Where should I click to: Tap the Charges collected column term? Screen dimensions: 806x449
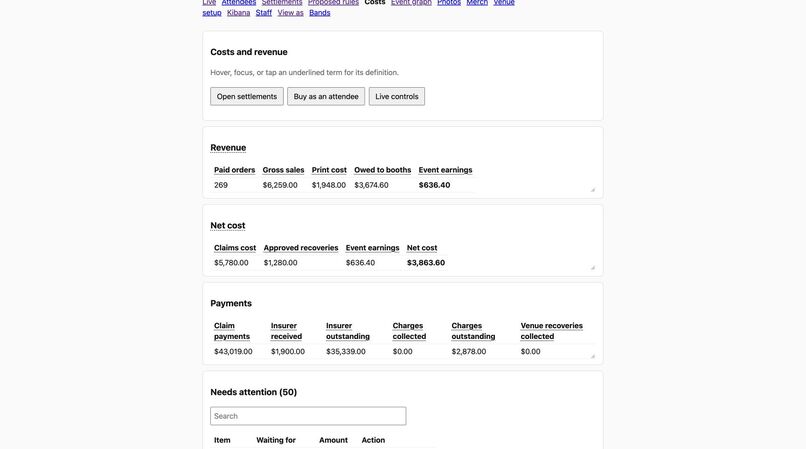[x=409, y=331]
